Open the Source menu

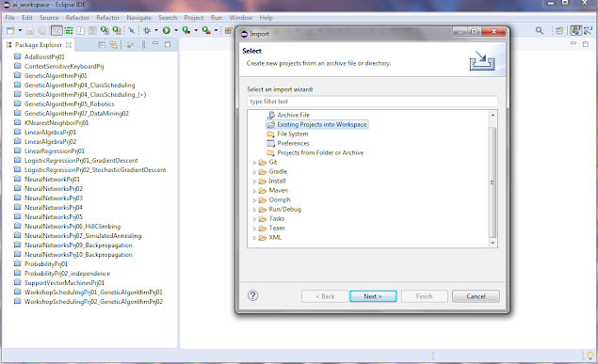pyautogui.click(x=49, y=18)
